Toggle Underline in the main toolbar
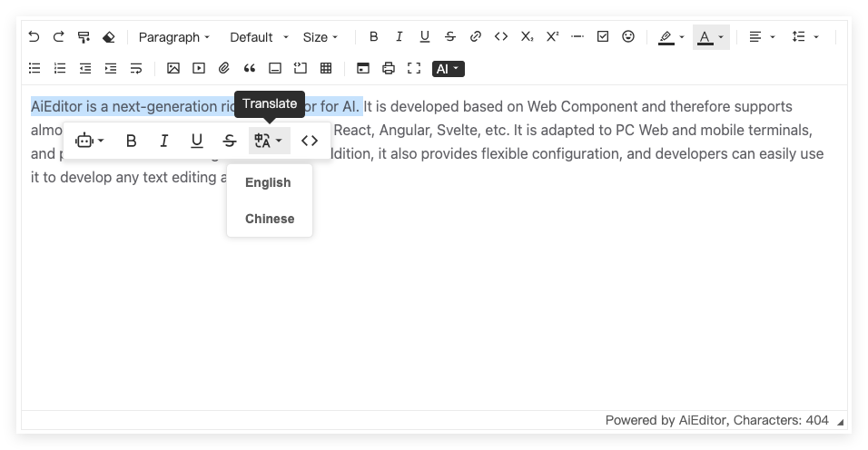 tap(425, 37)
